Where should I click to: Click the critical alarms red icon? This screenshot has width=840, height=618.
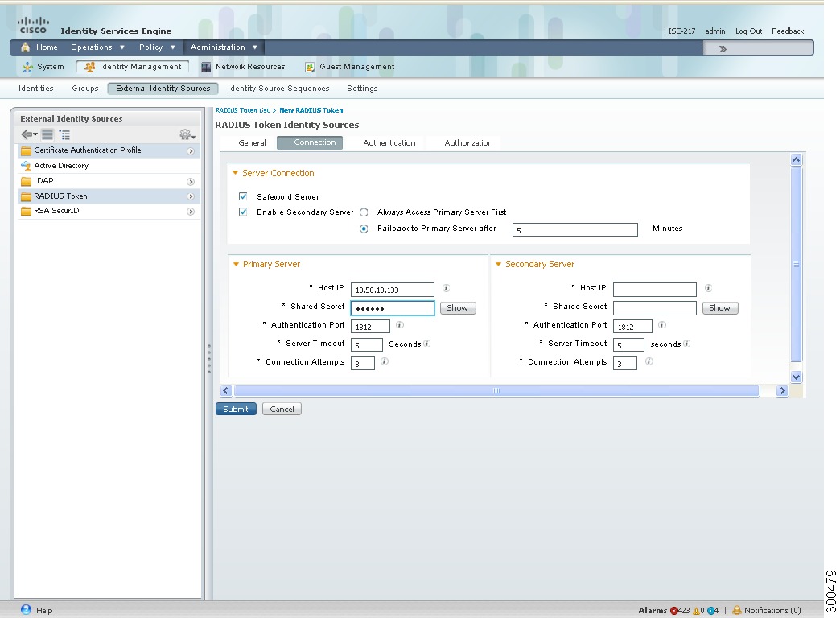coord(674,611)
